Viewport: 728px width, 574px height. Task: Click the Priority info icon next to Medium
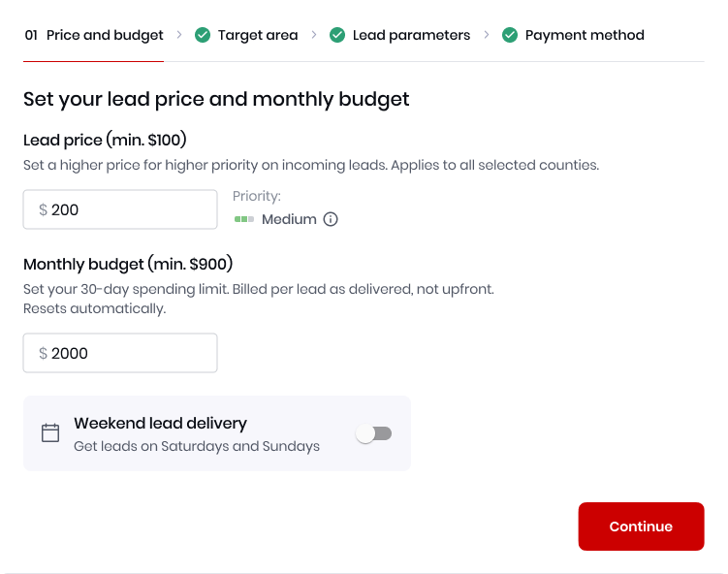pos(331,219)
